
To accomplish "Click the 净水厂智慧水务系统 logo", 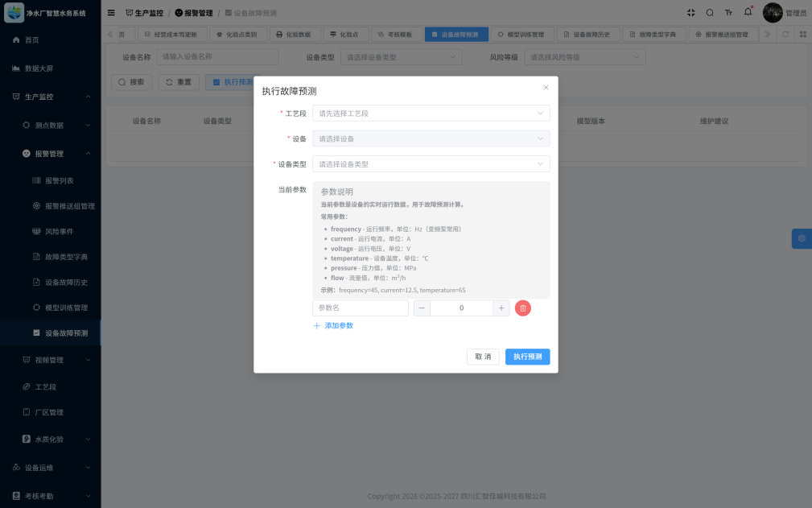I will coord(46,13).
